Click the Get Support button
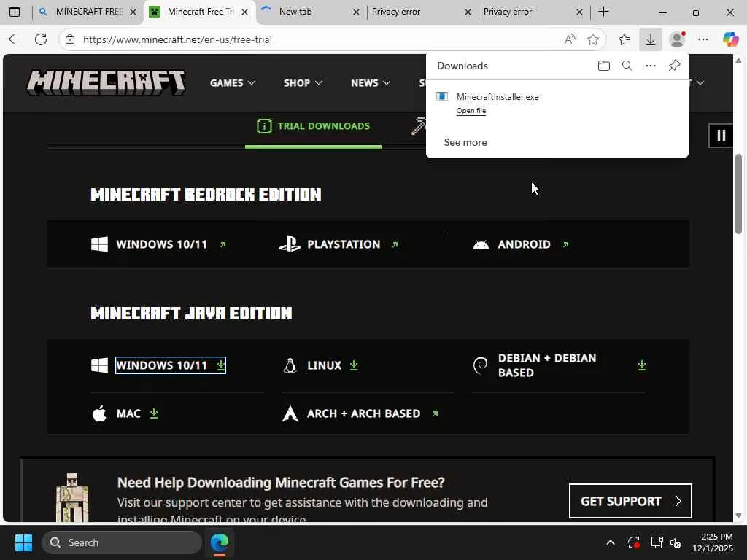The width and height of the screenshot is (747, 560). 630,501
